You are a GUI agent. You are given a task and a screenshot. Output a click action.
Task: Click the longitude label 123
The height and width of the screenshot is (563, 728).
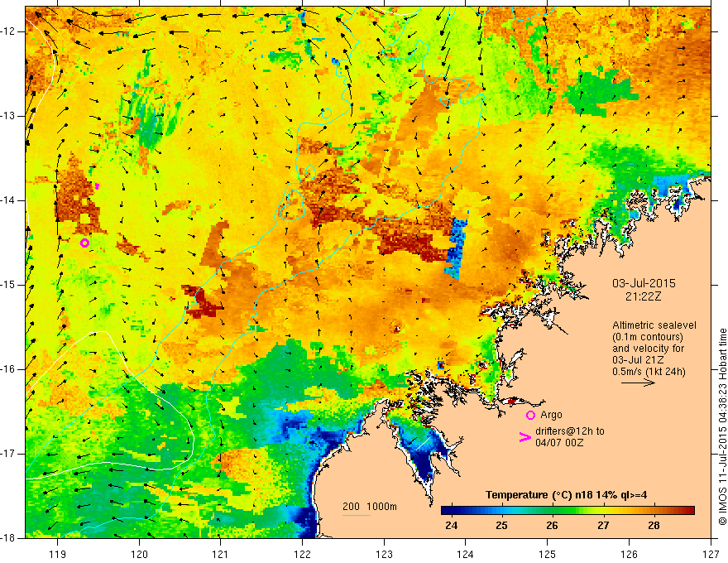384,554
